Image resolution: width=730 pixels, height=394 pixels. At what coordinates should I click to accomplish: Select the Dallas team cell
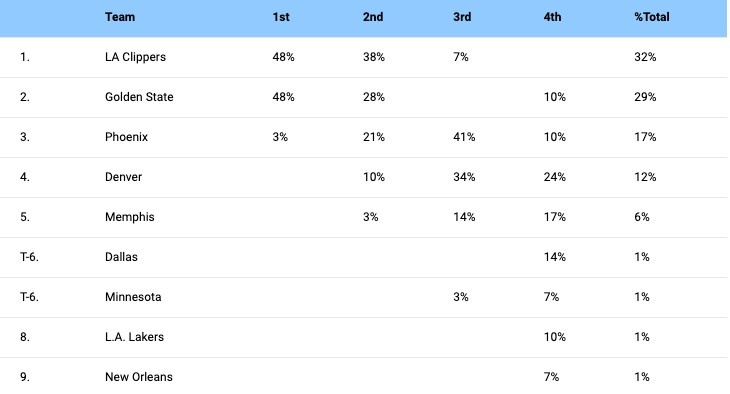(x=121, y=257)
